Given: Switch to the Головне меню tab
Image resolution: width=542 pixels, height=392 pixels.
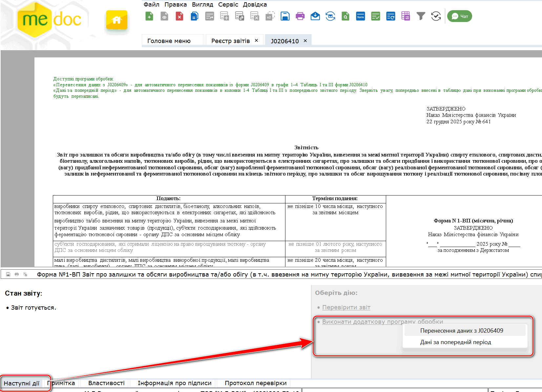Looking at the screenshot, I should click(169, 41).
